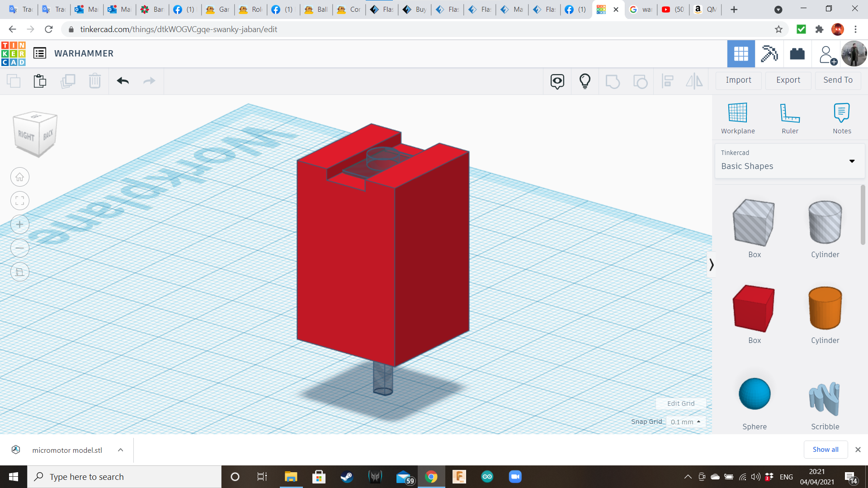
Task: Click the Paste clipboard icon
Action: pyautogui.click(x=40, y=81)
